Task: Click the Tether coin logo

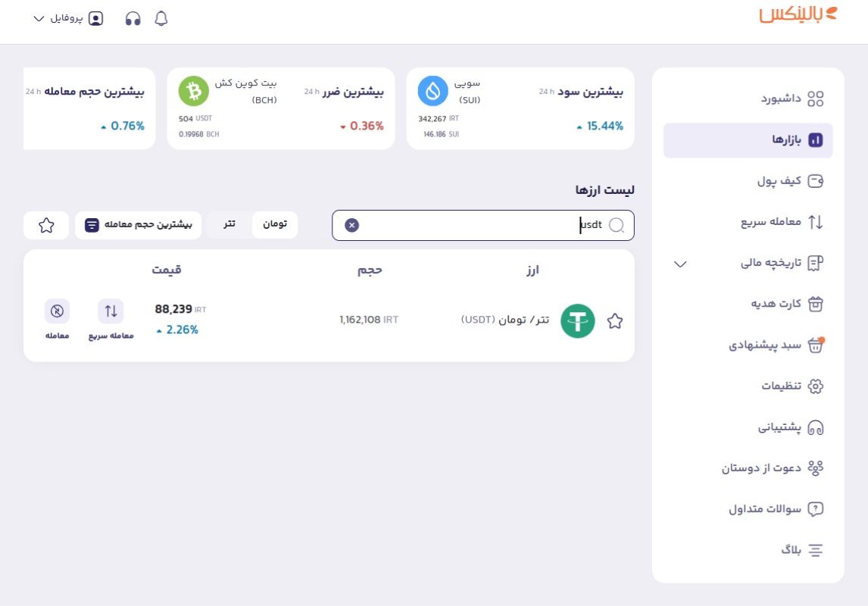Action: point(577,321)
